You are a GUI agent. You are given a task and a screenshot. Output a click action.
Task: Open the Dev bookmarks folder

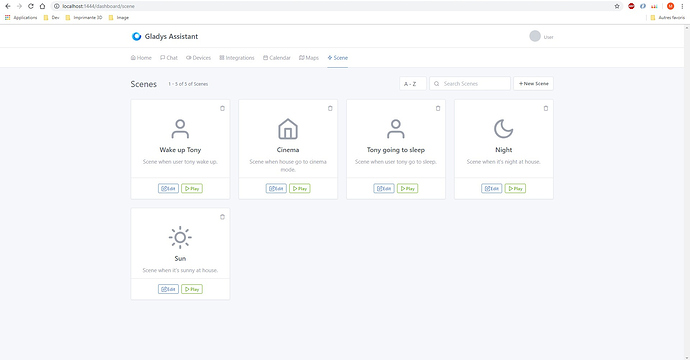51,18
